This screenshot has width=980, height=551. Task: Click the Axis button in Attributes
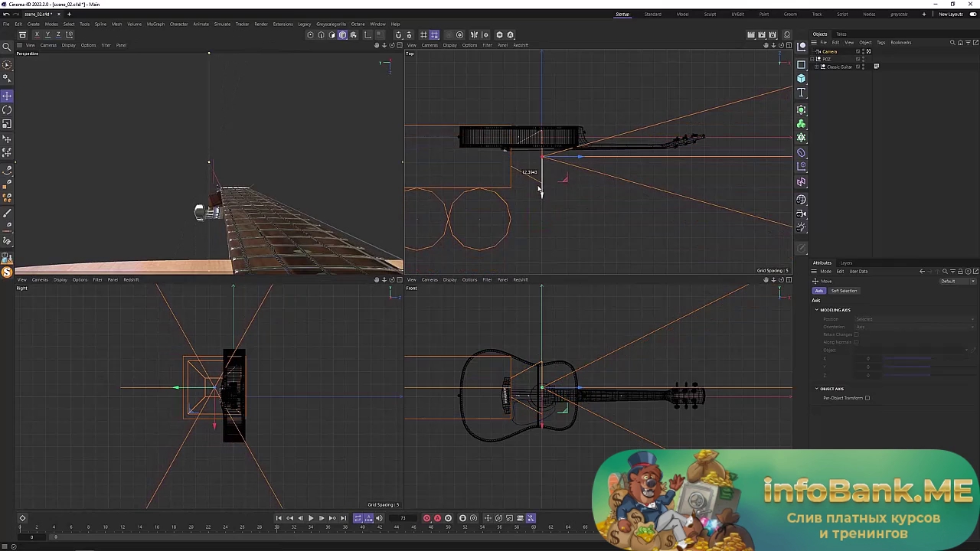[x=819, y=291]
